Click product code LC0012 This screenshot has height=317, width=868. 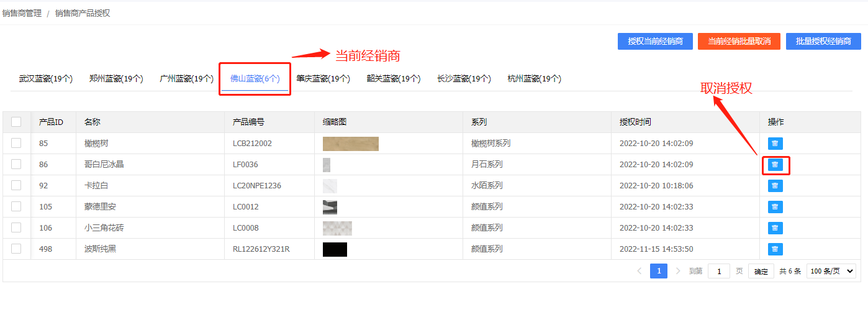(246, 207)
